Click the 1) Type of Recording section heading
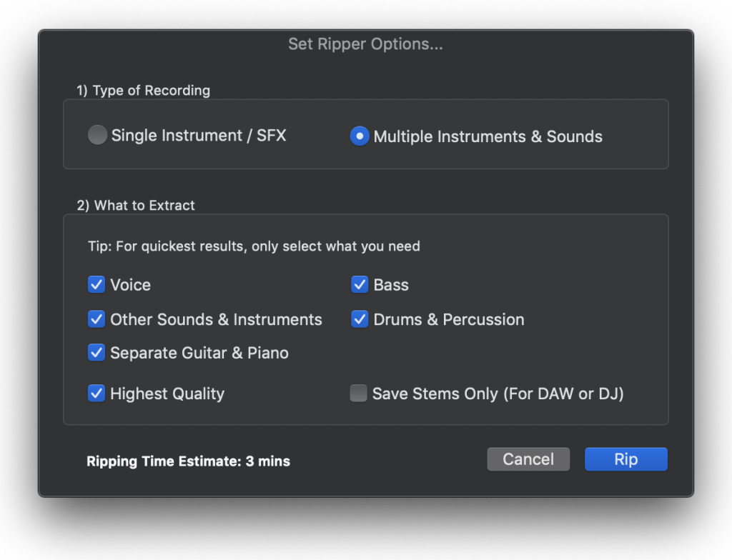This screenshot has height=560, width=732. coord(143,90)
